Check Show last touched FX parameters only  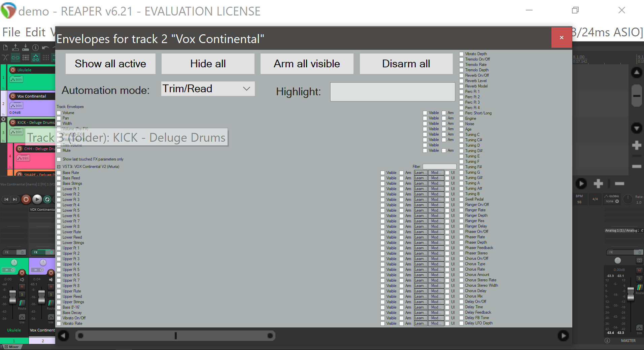click(59, 160)
